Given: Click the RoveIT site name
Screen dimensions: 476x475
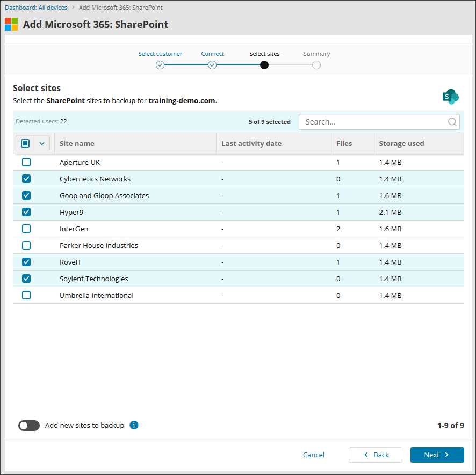Looking at the screenshot, I should pos(70,262).
